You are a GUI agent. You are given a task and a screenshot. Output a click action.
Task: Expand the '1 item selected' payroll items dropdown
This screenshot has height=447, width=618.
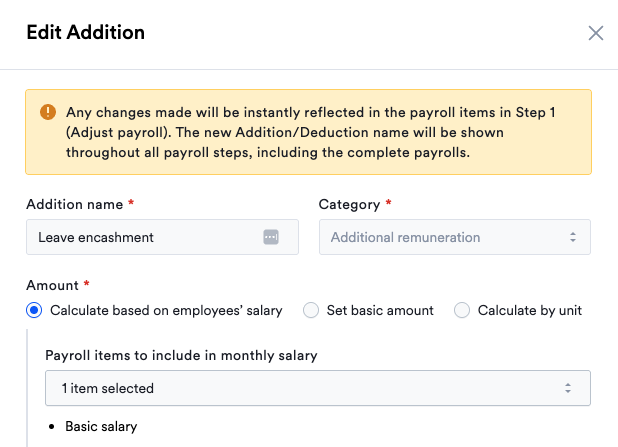[x=317, y=388]
